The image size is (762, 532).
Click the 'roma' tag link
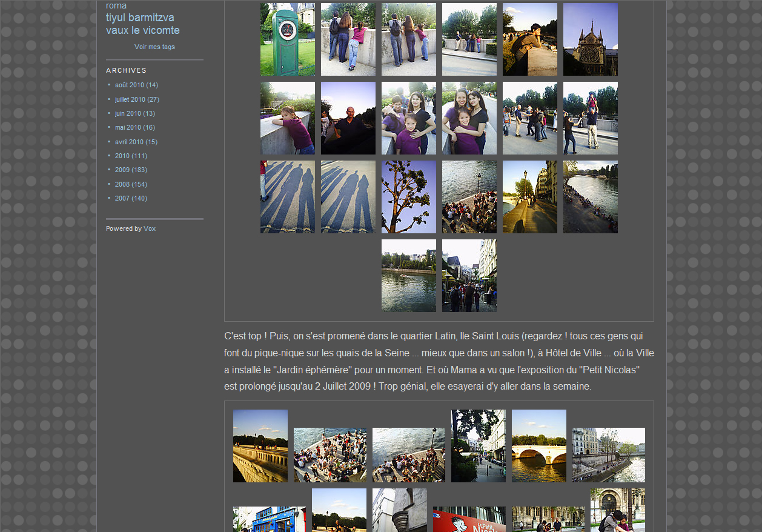point(116,5)
